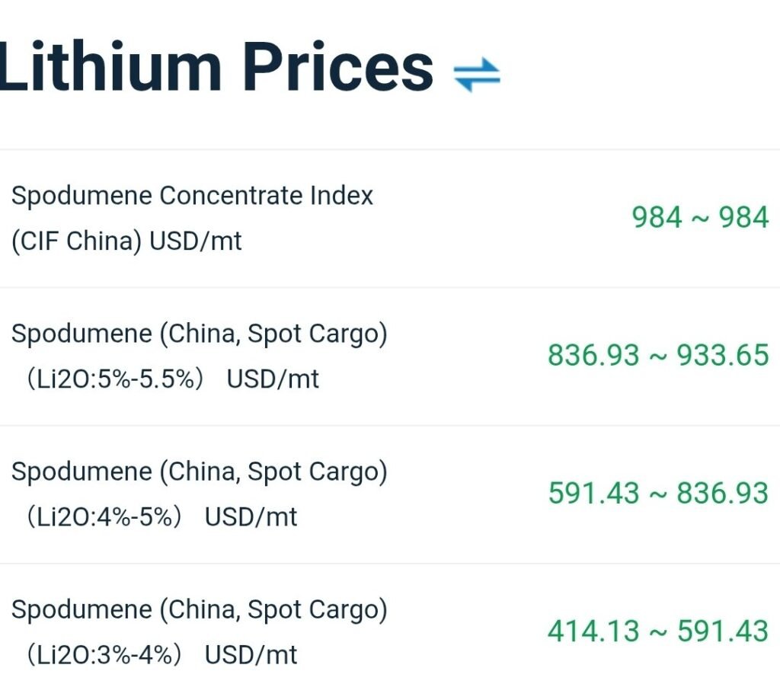Click USD/mt unit in the Concentrate Index row
This screenshot has height=700, width=780.
click(x=196, y=241)
